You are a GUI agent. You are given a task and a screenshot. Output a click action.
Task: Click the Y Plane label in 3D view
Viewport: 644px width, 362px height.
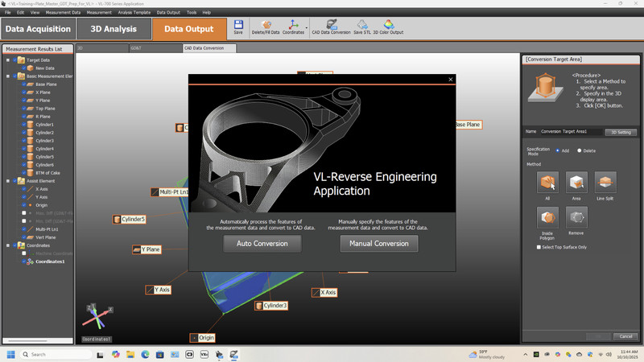[x=147, y=249]
